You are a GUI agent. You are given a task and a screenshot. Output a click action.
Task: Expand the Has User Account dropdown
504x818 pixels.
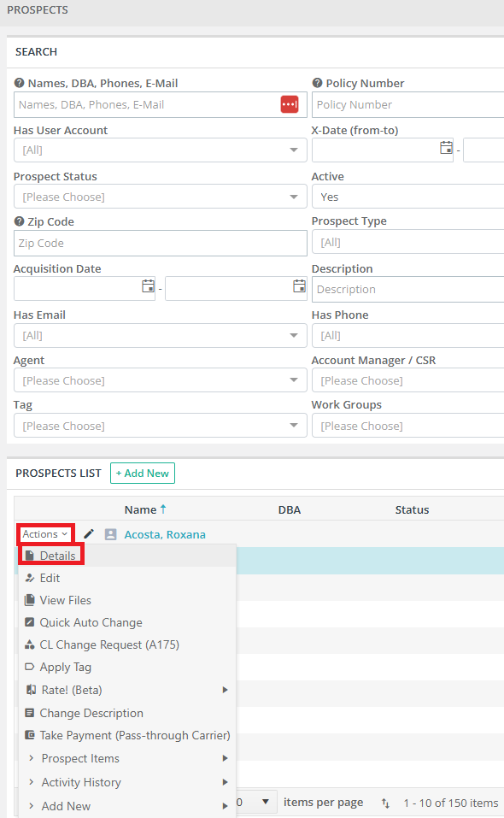click(x=160, y=150)
